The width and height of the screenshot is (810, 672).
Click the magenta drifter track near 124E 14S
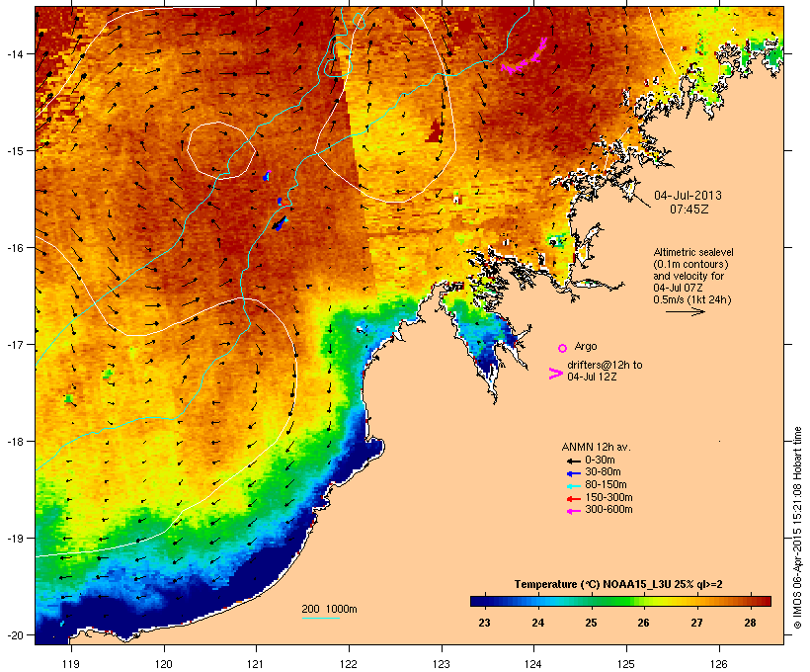[x=525, y=57]
